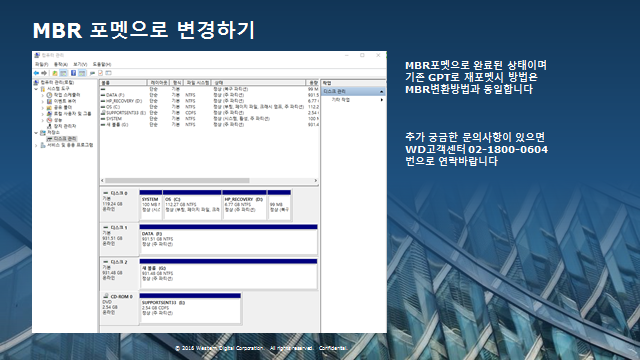Viewport: 640px width, 360px height.
Task: Click the Task Scheduler clock icon
Action: 49,95
